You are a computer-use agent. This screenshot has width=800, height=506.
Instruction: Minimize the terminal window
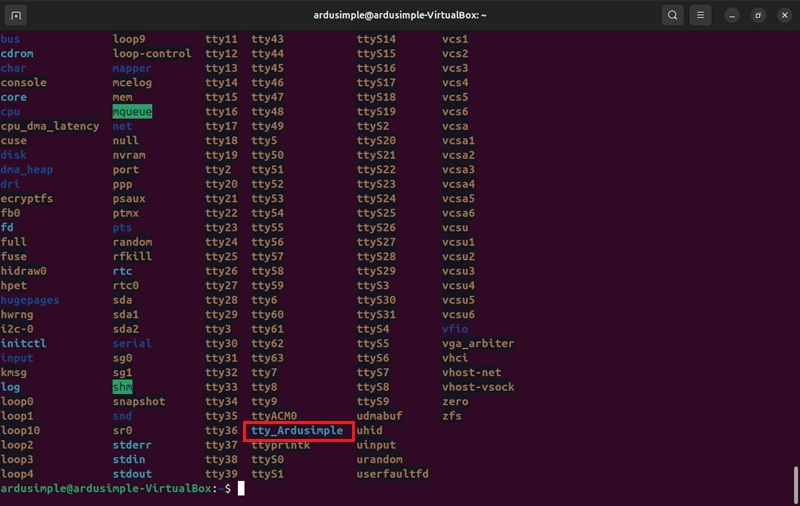(734, 16)
